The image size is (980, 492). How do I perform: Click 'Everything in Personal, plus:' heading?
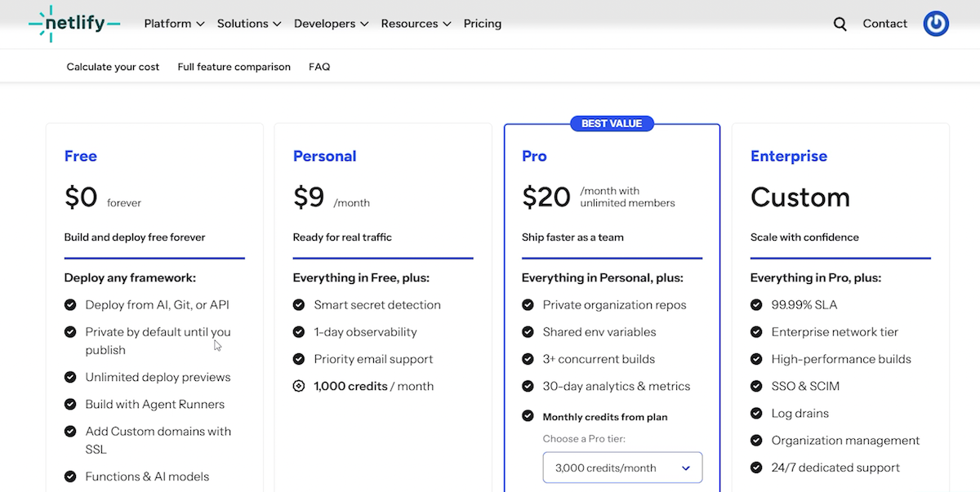[603, 278]
